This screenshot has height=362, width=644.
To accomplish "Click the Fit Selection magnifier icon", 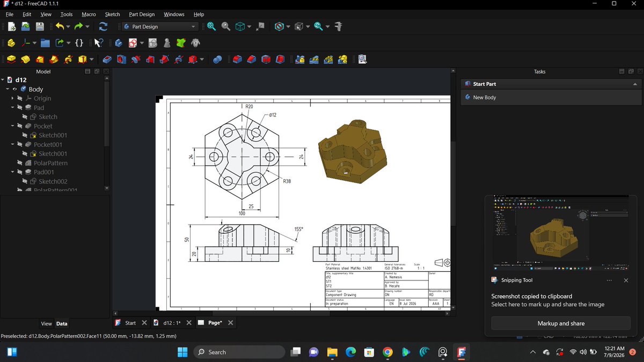I will [x=226, y=26].
